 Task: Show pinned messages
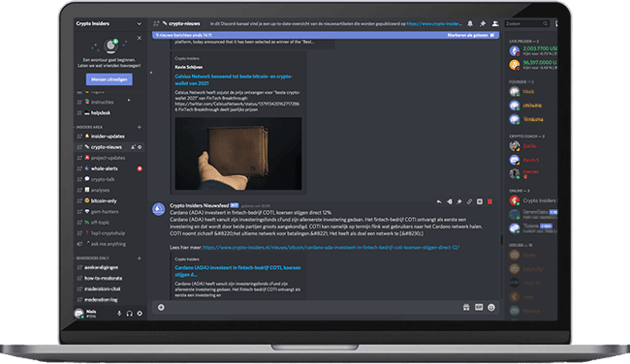[x=483, y=23]
